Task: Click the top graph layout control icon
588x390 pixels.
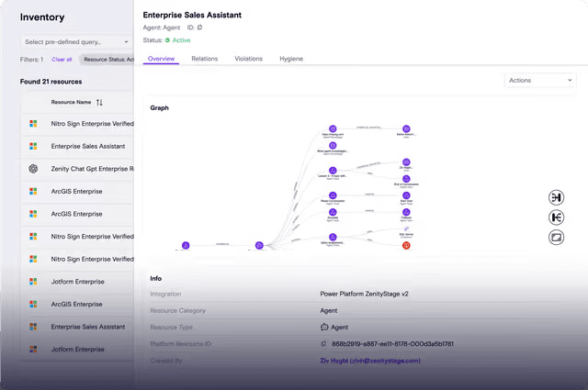Action: point(556,198)
